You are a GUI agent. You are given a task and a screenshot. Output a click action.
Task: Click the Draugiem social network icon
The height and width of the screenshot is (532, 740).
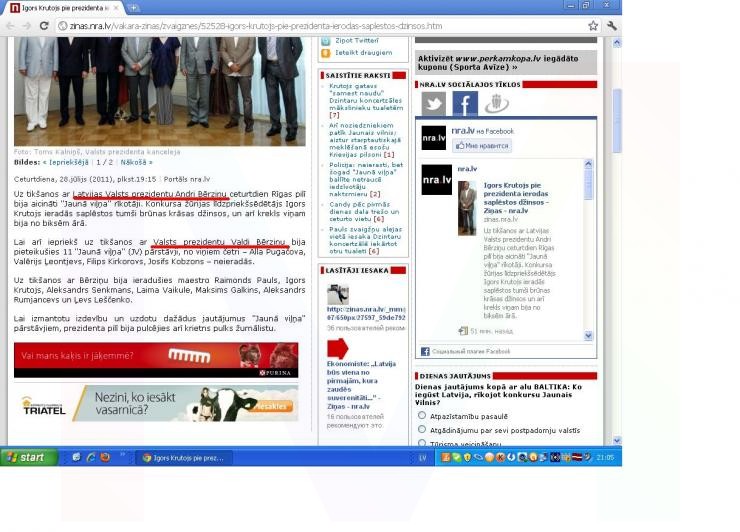(497, 104)
